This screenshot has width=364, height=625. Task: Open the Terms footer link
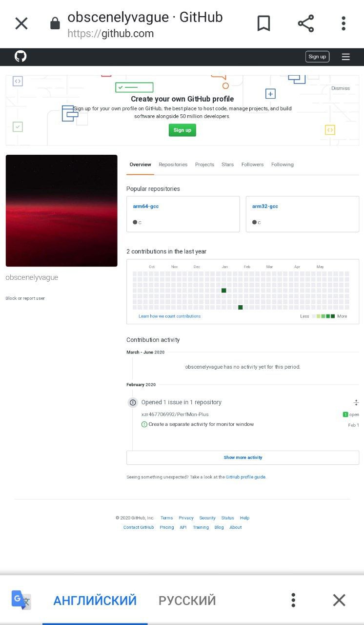pos(166,518)
